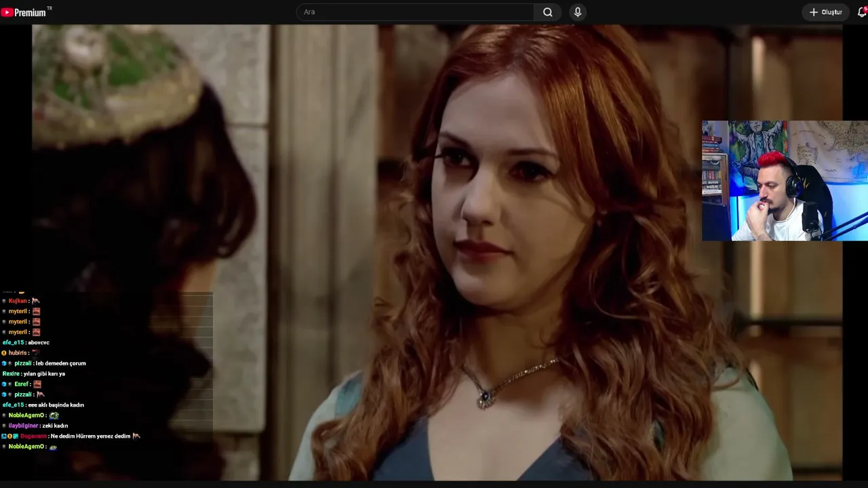This screenshot has width=868, height=488.
Task: Select the Esref chat username
Action: coord(22,384)
